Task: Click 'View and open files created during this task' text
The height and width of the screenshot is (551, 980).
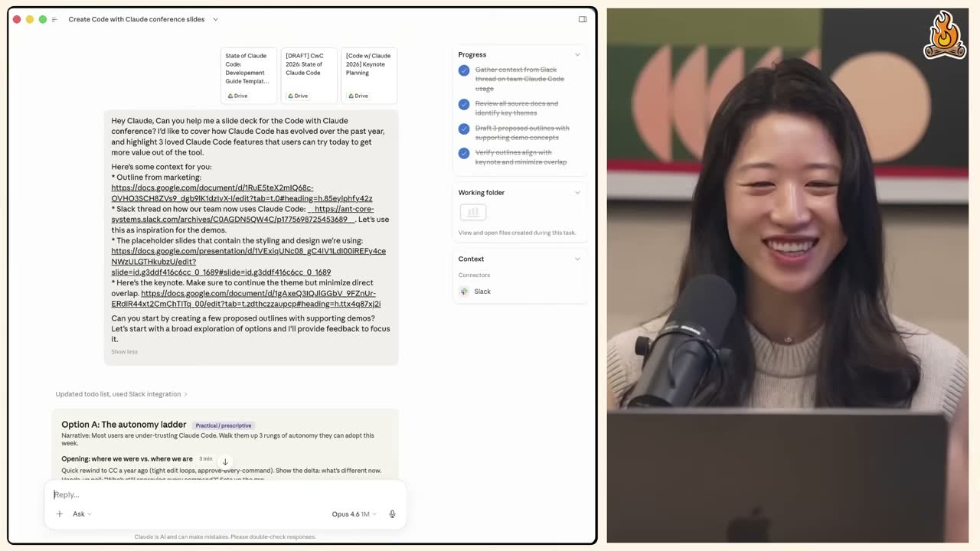Action: pos(517,233)
